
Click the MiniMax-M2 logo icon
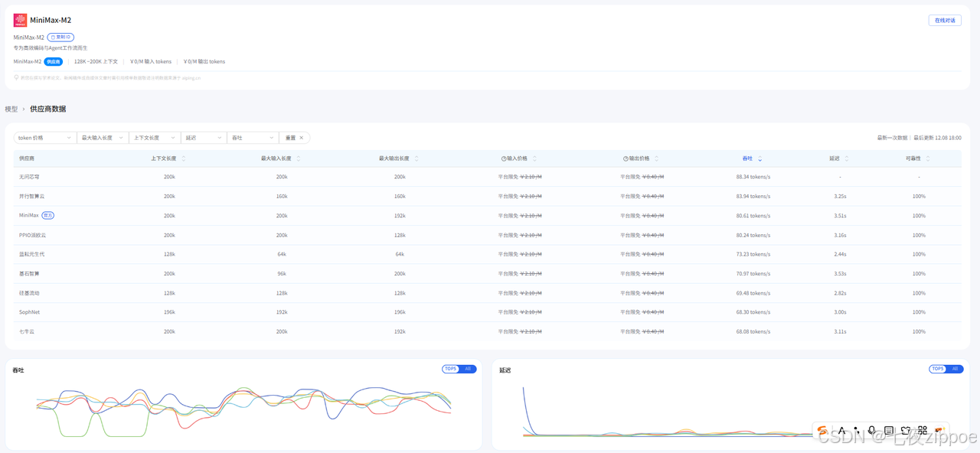tap(20, 20)
